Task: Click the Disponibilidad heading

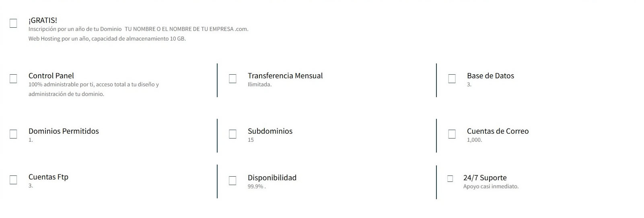Action: [272, 178]
